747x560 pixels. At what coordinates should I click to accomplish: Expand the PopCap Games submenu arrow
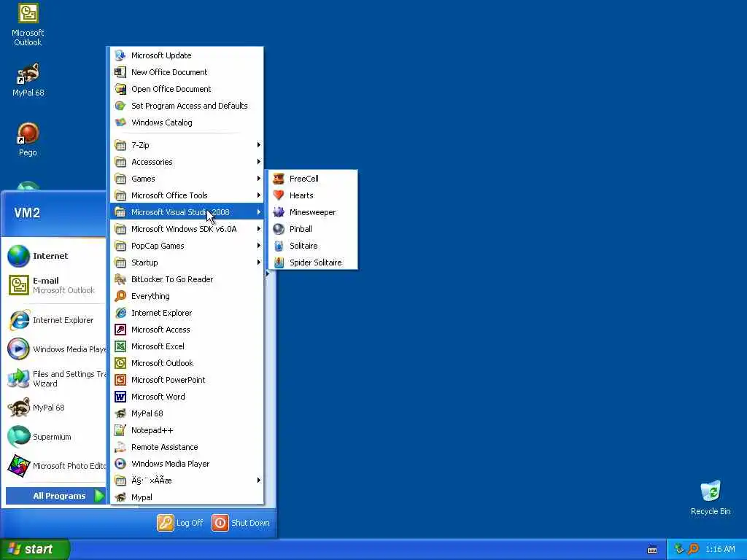(x=259, y=246)
